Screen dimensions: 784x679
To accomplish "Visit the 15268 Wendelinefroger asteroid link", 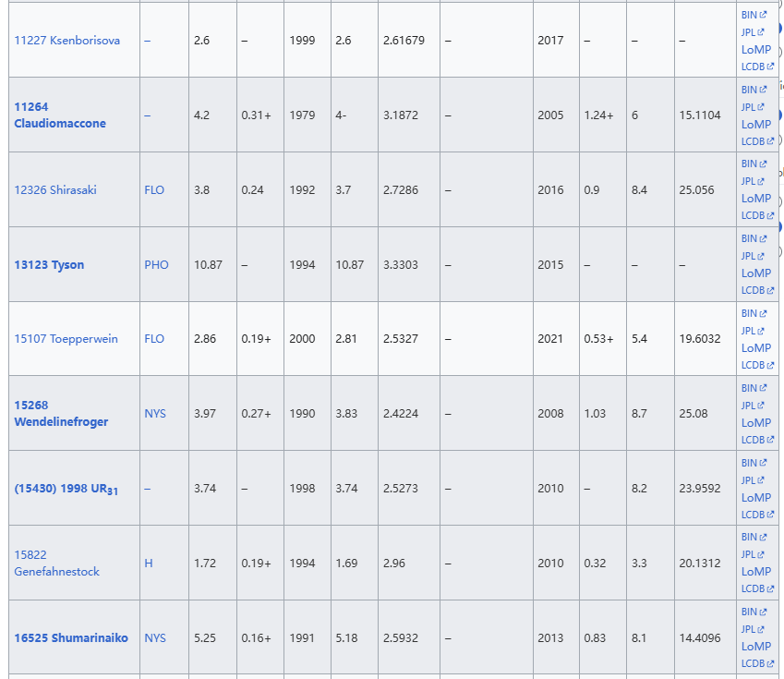I will point(60,414).
